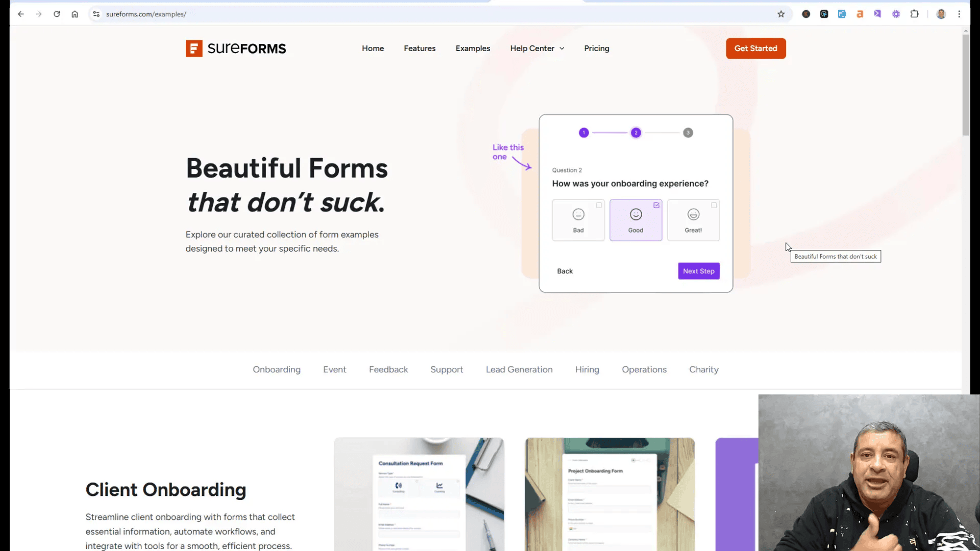Click the browser home icon

point(75,14)
